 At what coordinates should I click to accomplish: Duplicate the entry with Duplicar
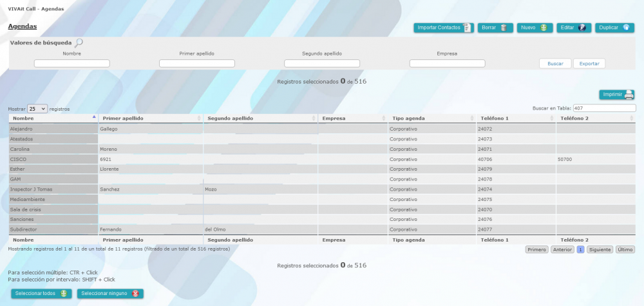[x=616, y=28]
